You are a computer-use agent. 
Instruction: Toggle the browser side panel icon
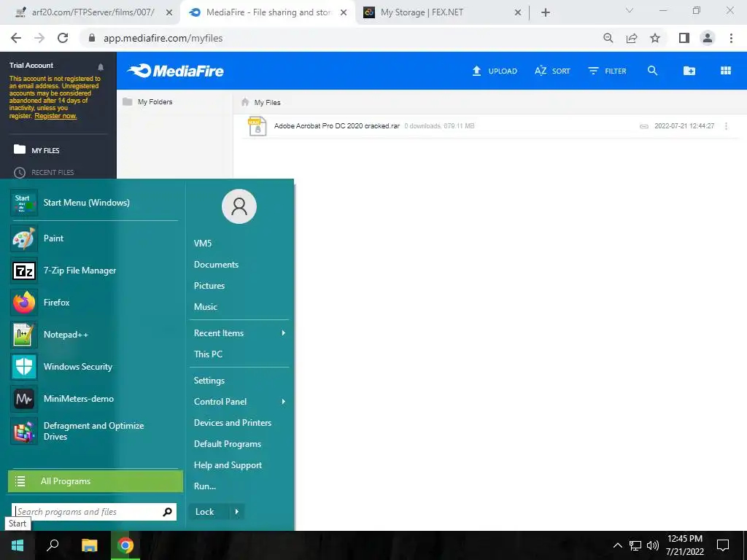pos(684,38)
